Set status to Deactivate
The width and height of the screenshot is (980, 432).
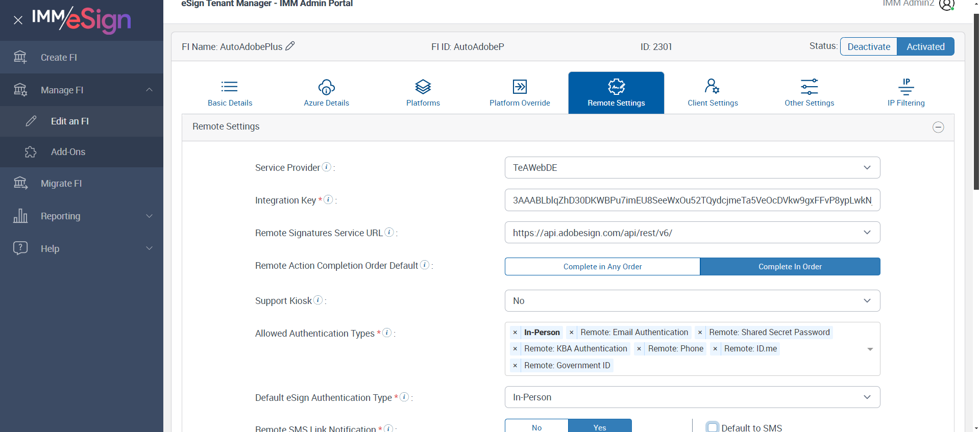869,46
